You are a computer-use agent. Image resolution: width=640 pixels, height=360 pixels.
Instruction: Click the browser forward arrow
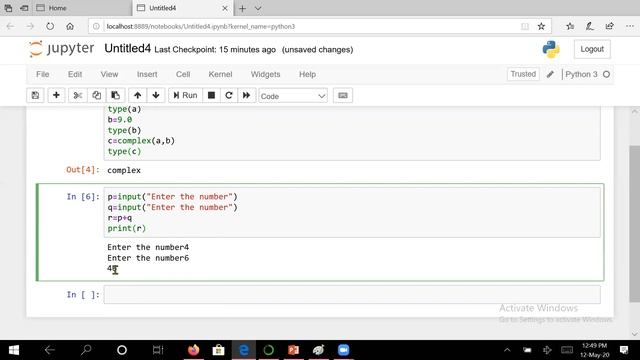point(30,26)
